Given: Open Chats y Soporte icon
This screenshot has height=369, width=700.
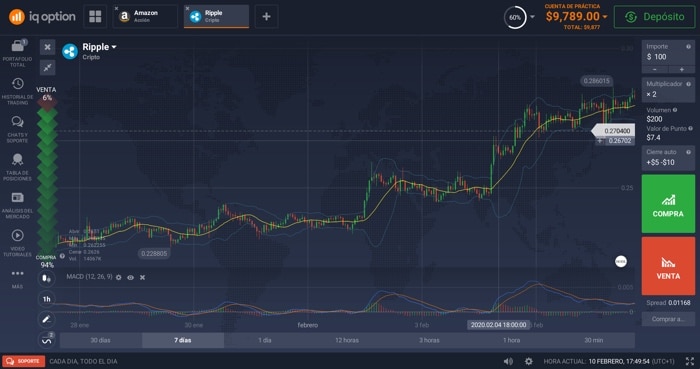Looking at the screenshot, I should pos(17,122).
